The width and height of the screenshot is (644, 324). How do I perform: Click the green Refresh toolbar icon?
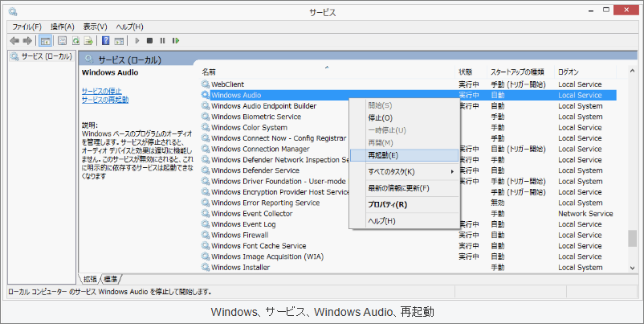[75, 41]
